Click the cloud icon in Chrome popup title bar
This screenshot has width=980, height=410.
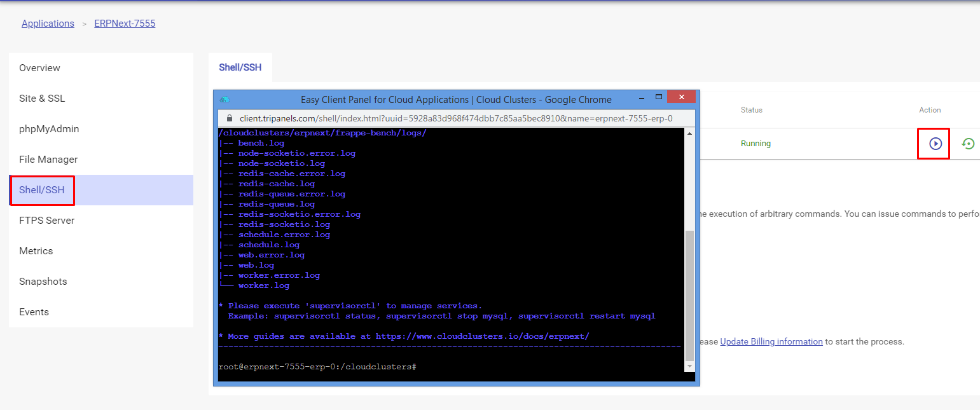pos(224,99)
